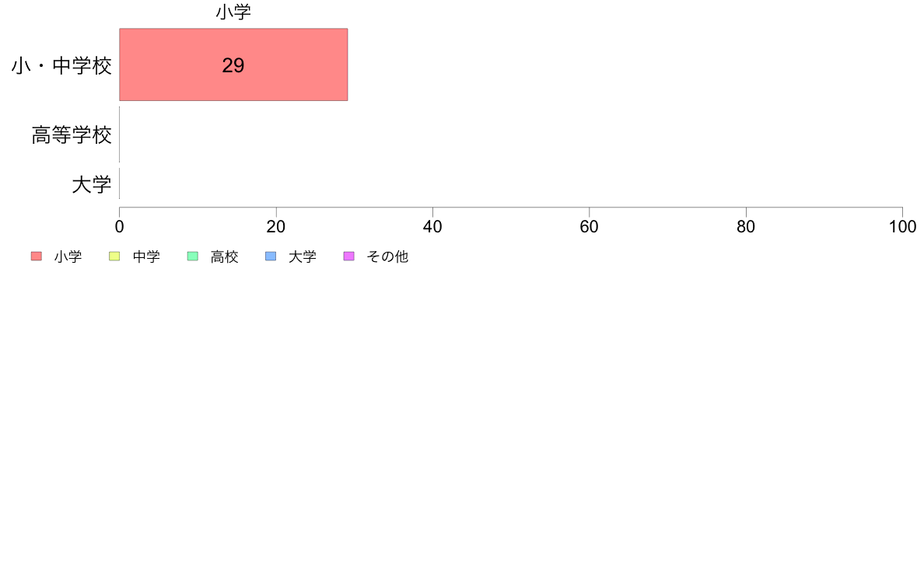
Task: Click the 100 tick label on the axis
Action: (902, 227)
